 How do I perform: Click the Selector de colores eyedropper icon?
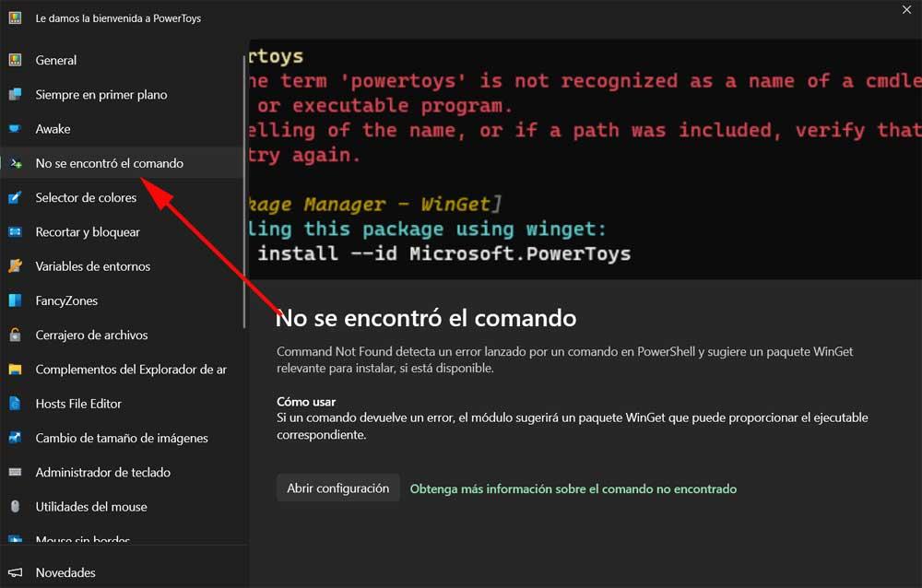(16, 197)
